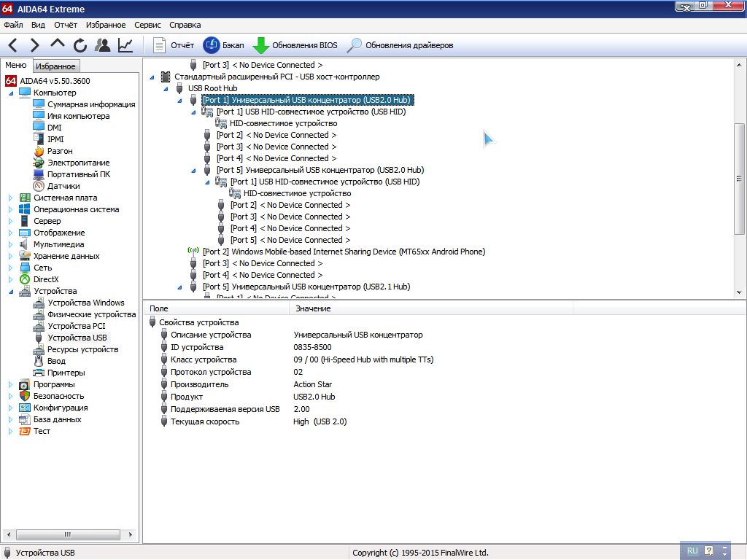Select Устройства PCI in the sidebar

pyautogui.click(x=76, y=326)
